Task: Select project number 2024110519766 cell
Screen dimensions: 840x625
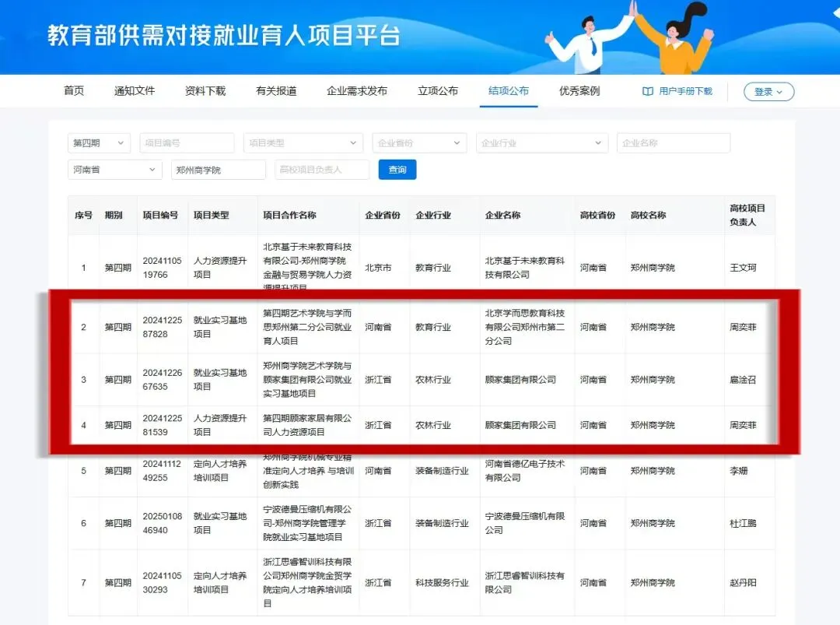Action: click(x=163, y=268)
